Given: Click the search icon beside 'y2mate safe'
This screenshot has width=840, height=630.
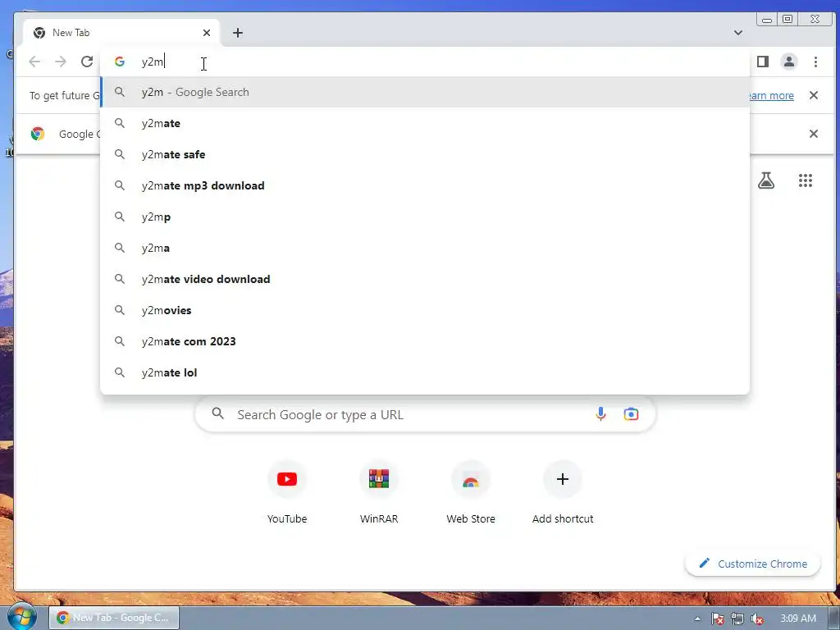Looking at the screenshot, I should (x=120, y=154).
